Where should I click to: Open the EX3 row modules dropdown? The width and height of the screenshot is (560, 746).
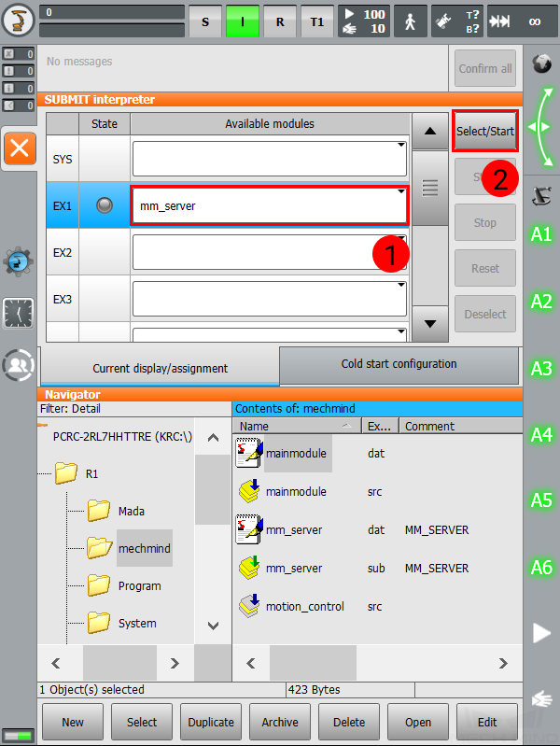point(270,299)
